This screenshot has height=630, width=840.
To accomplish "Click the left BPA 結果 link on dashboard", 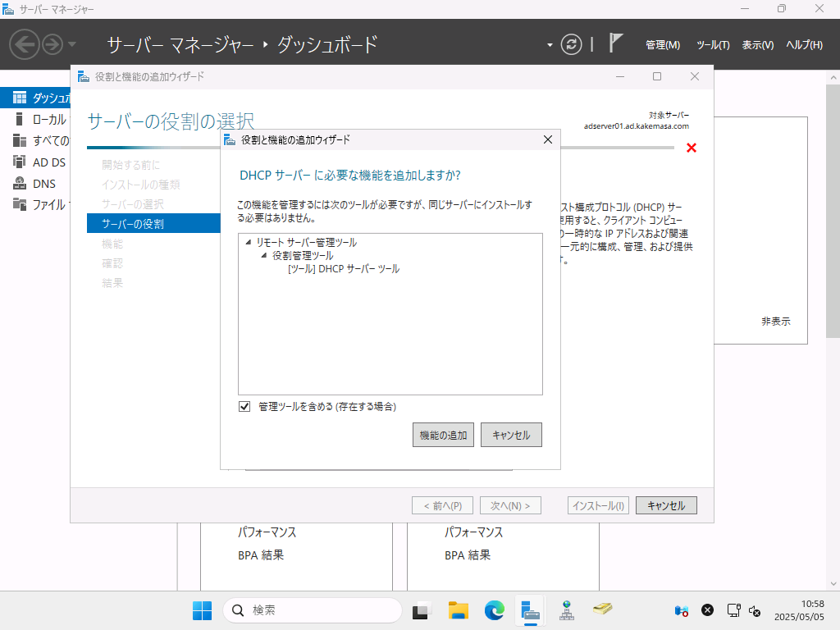I will pos(261,555).
